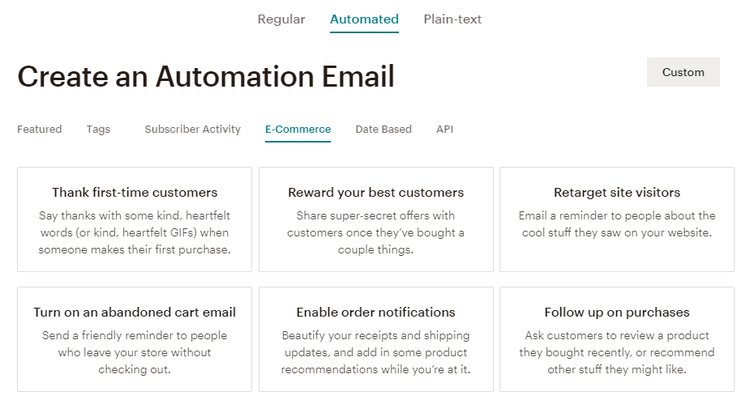Screen dimensions: 750x400
Task: Switch to the Regular campaign tab
Action: (281, 19)
